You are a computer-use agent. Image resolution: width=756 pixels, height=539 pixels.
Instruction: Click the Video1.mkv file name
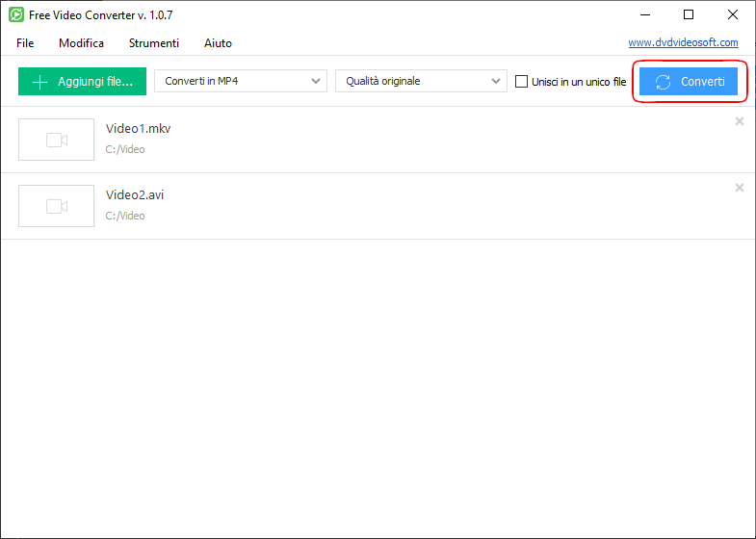click(x=138, y=129)
